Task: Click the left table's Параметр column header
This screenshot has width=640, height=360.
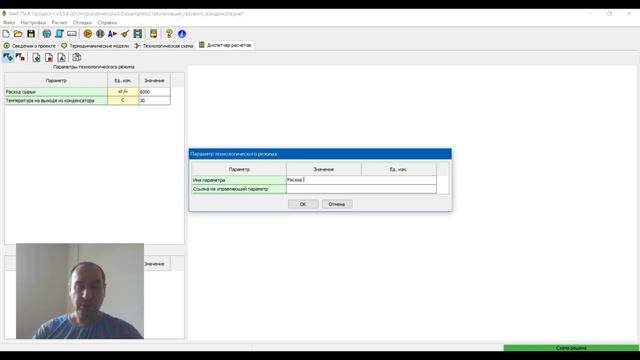Action: point(56,80)
